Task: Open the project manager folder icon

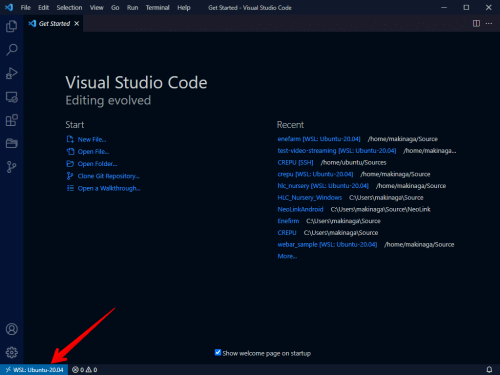Action: point(12,143)
